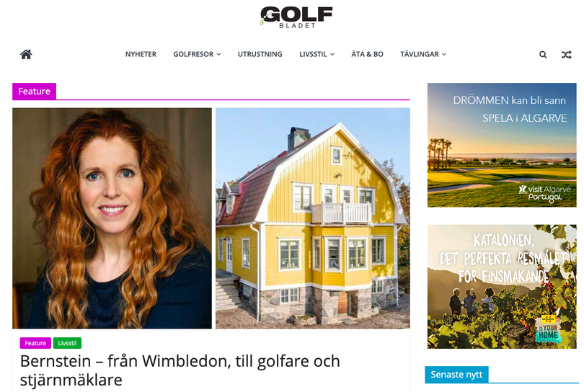Image resolution: width=584 pixels, height=392 pixels.
Task: Click the Katalonien vineyard ad banner
Action: click(x=502, y=286)
